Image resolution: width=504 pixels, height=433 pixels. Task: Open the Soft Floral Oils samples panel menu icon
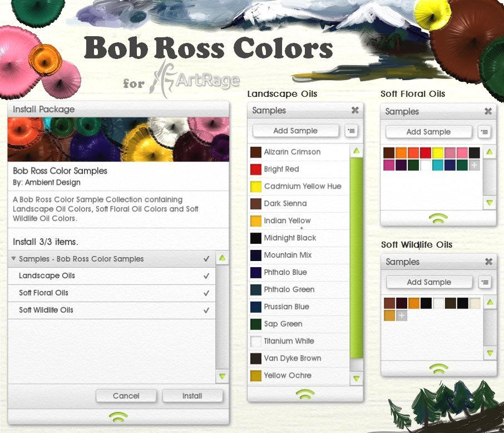pos(485,132)
